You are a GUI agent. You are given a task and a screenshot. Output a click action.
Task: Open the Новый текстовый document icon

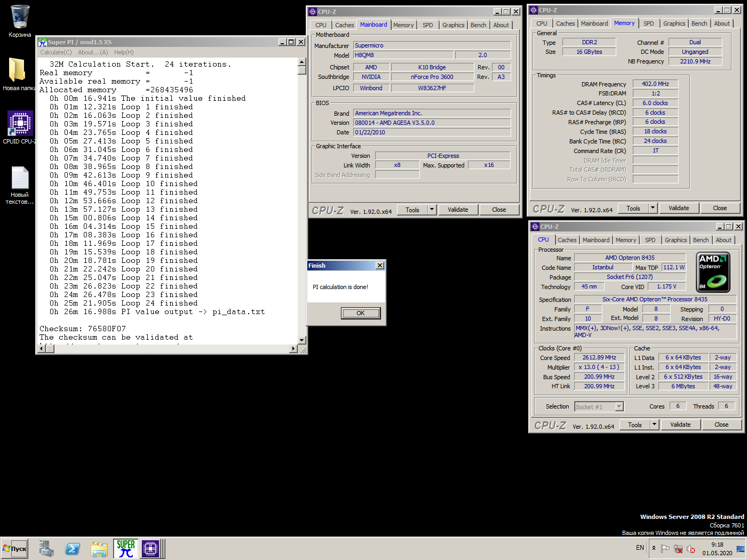(20, 185)
